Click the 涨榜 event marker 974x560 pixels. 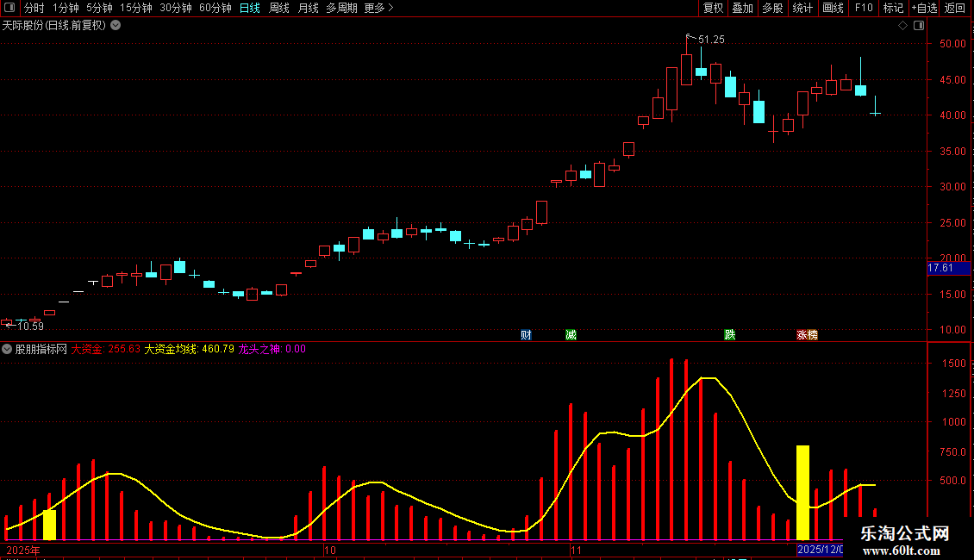pos(807,335)
